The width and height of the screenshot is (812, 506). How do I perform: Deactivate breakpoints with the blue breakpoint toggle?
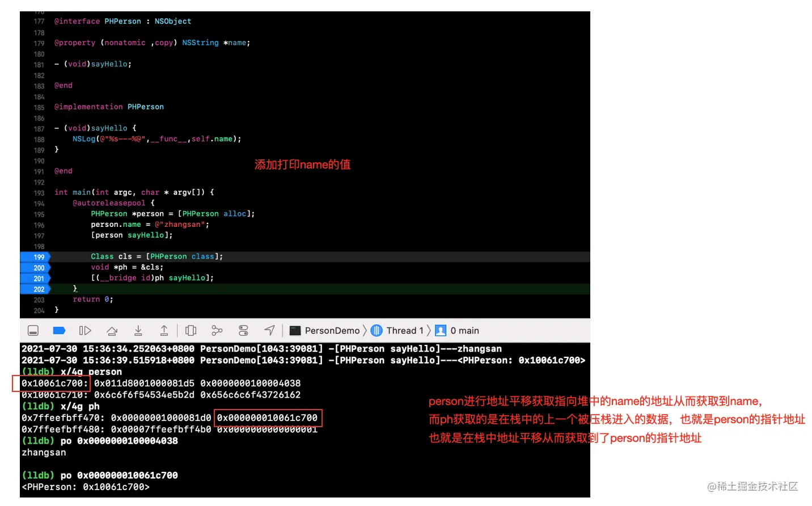[59, 330]
